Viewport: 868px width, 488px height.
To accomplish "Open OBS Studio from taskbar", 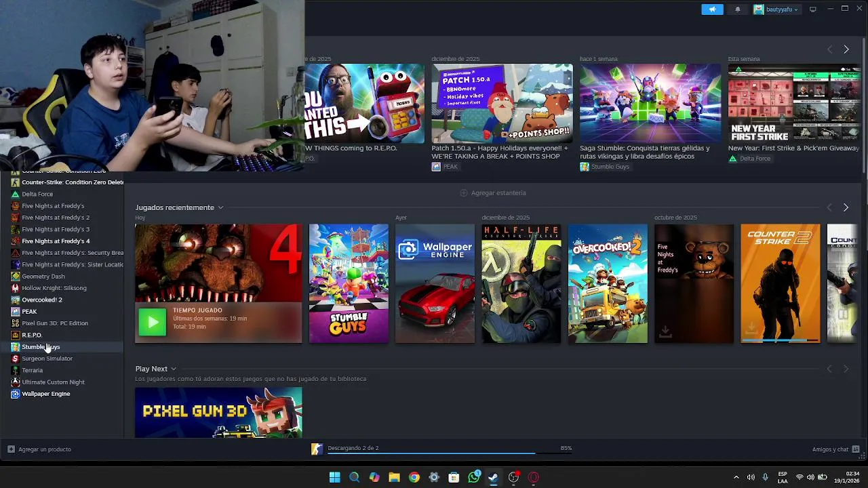I will (x=514, y=477).
